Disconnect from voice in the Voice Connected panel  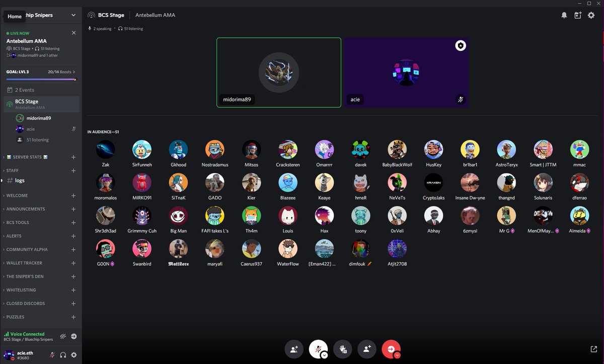pos(73,336)
